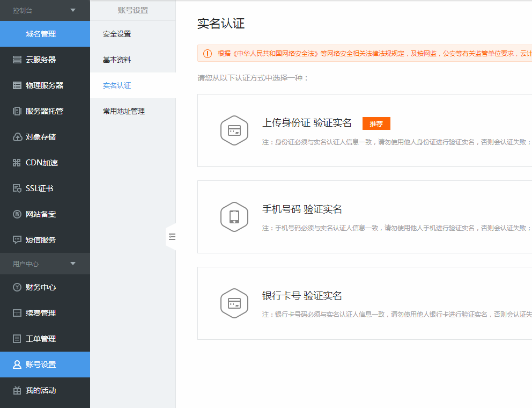Screen dimensions: 532x408
Task: Click the 物理服务器 list icon
Action: pos(17,85)
